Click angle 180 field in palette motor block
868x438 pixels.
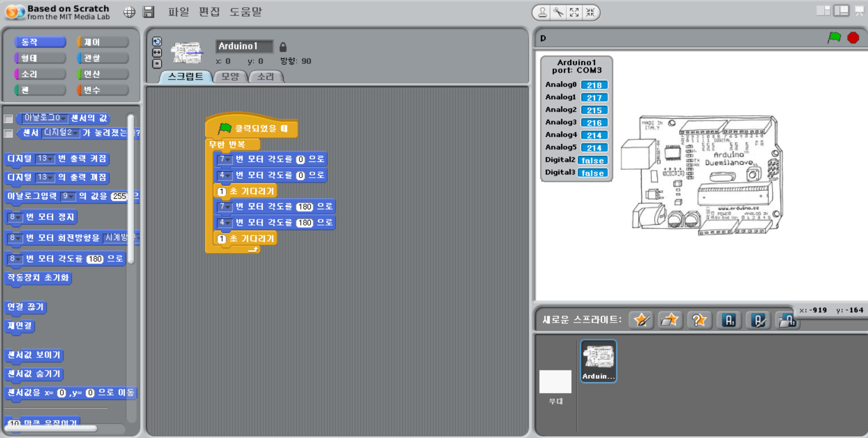pyautogui.click(x=95, y=259)
